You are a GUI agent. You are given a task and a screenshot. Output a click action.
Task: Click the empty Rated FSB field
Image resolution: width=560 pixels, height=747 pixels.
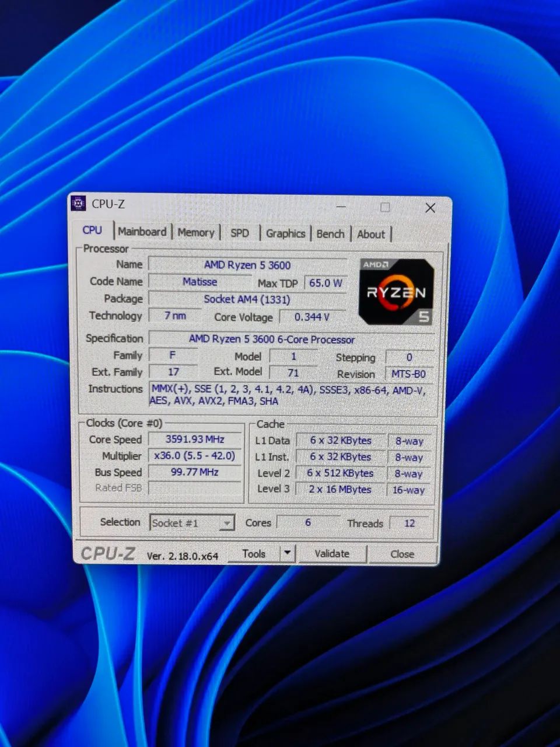(195, 488)
